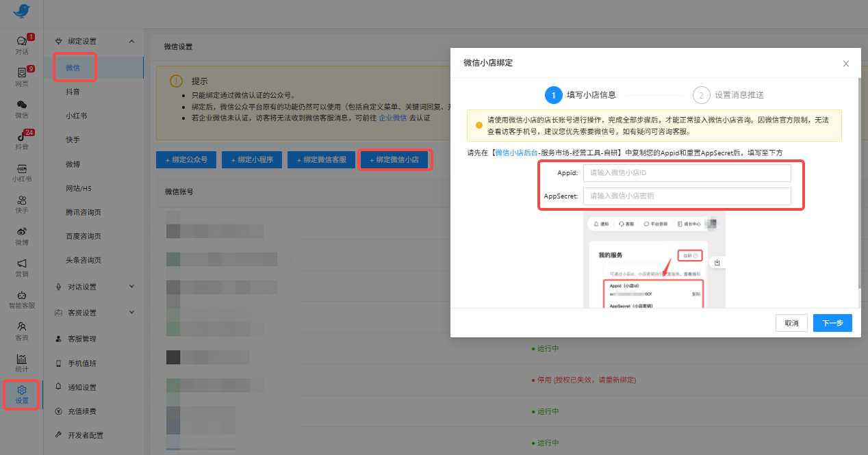Viewport: 868px width, 455px height.
Task: Focus the AppSecret input field
Action: pyautogui.click(x=687, y=196)
